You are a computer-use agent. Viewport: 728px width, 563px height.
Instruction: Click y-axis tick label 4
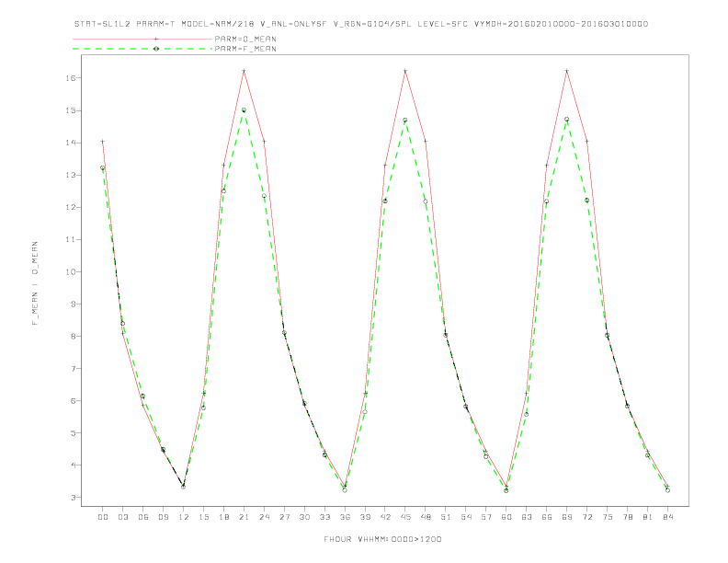[x=74, y=465]
